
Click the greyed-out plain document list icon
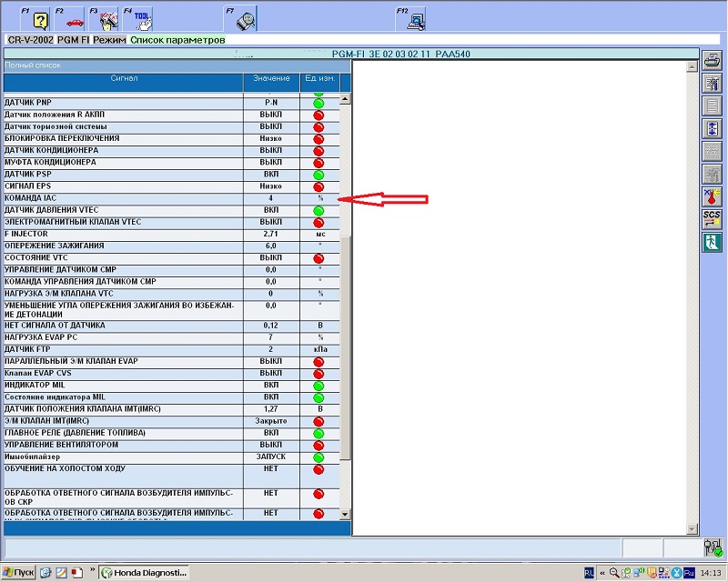point(712,105)
